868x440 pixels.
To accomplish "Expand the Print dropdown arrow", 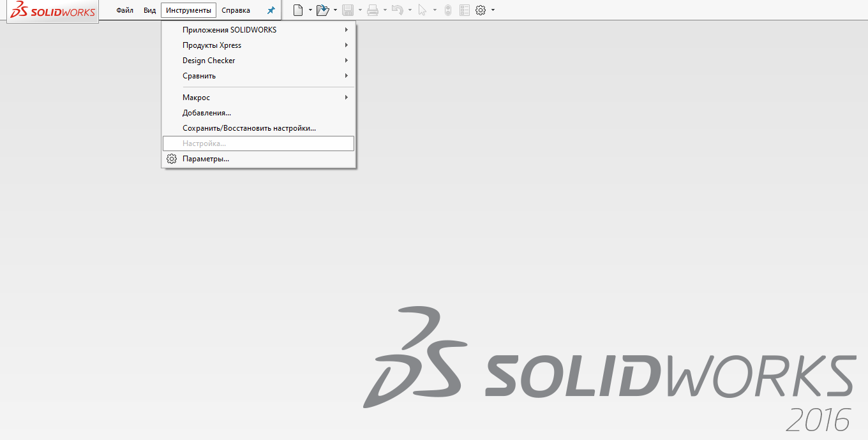I will pos(385,10).
